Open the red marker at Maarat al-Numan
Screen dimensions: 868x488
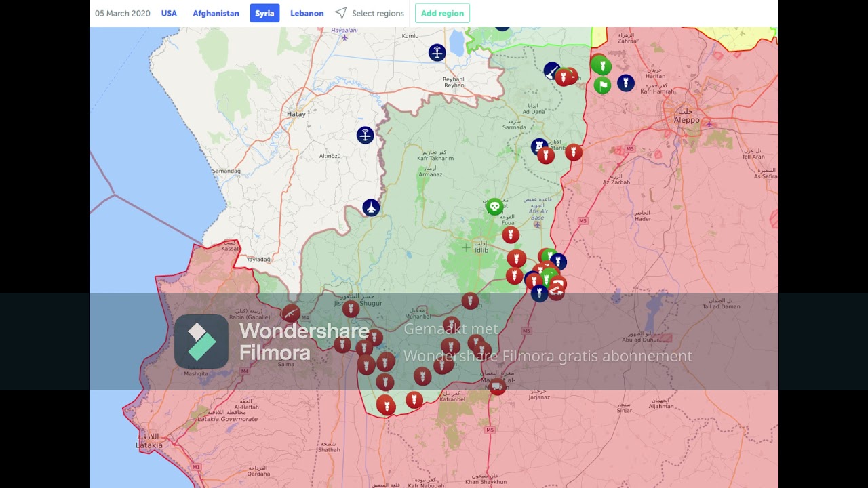[497, 387]
